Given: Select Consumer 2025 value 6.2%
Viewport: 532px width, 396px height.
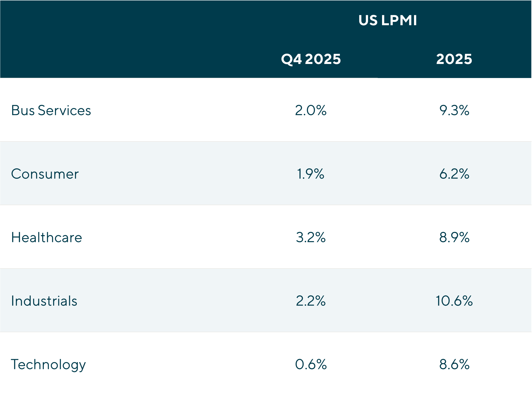Looking at the screenshot, I should pyautogui.click(x=454, y=174).
